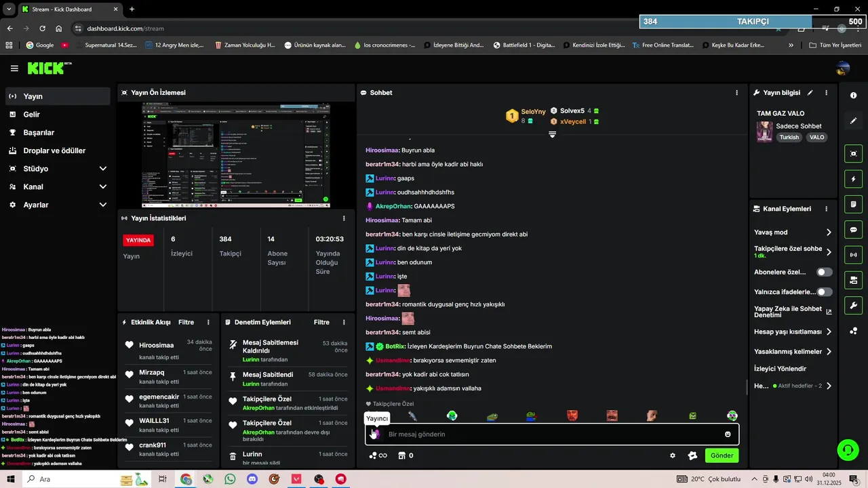The height and width of the screenshot is (488, 868).
Task: Toggle the wrench panel icon in the right sidebar
Action: pos(853,305)
